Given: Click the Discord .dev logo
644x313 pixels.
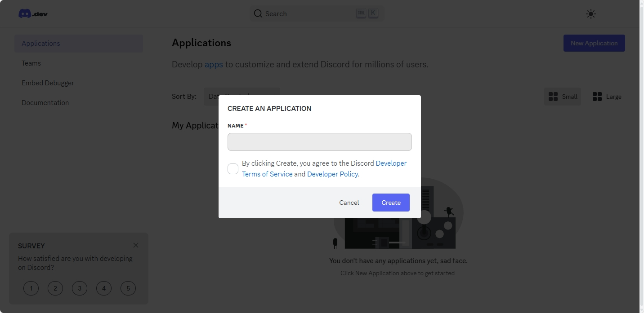Looking at the screenshot, I should (33, 13).
